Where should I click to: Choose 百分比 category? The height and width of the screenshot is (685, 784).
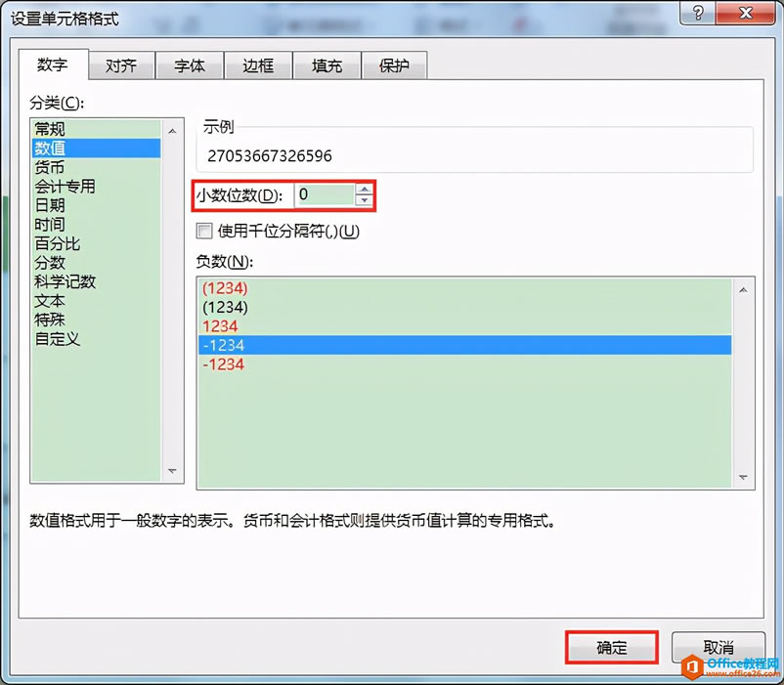[96, 244]
